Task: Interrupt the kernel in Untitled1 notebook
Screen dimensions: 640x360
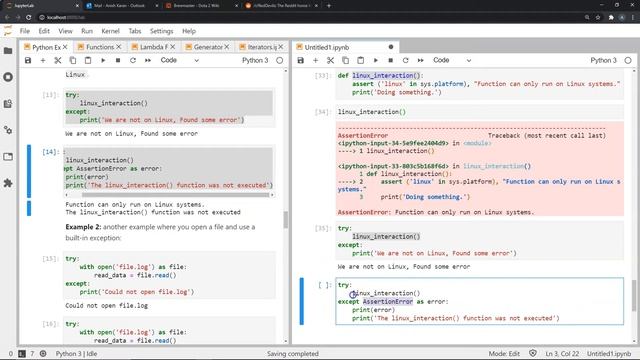Action: pyautogui.click(x=391, y=60)
